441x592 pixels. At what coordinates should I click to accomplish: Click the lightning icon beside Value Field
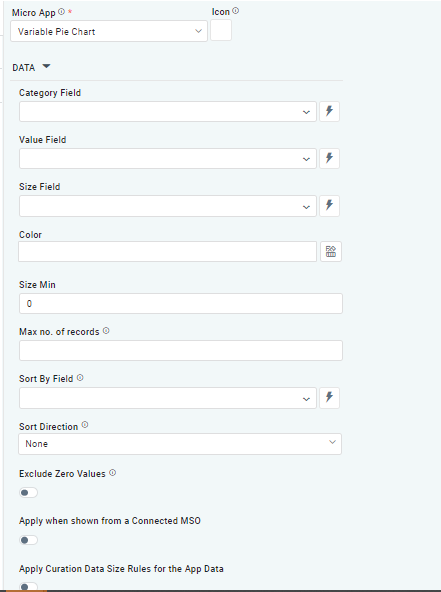(329, 158)
